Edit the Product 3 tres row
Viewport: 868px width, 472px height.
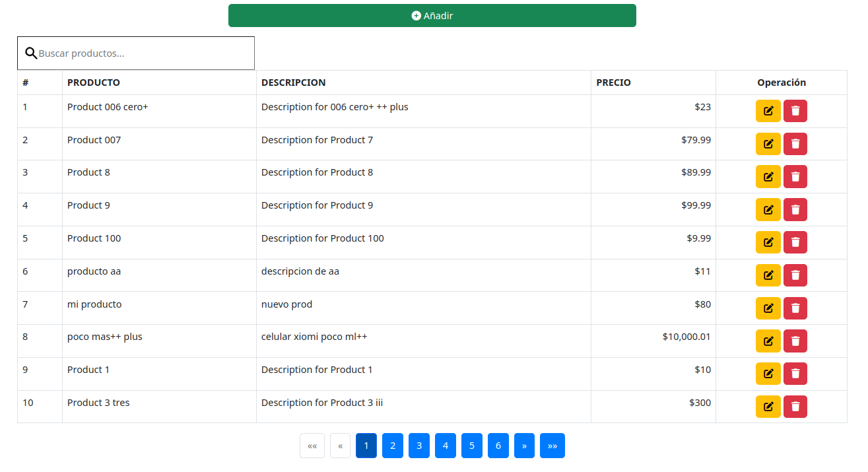pos(768,407)
